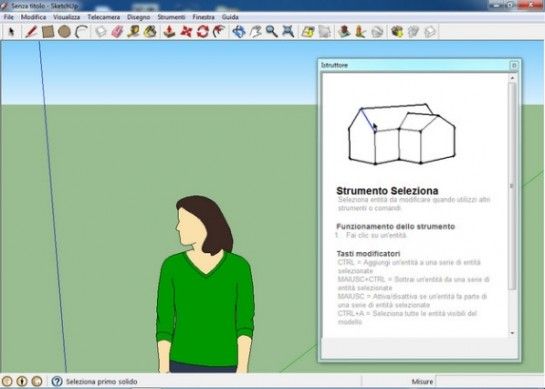Open the Disegno menu
This screenshot has height=389, width=545.
click(138, 17)
